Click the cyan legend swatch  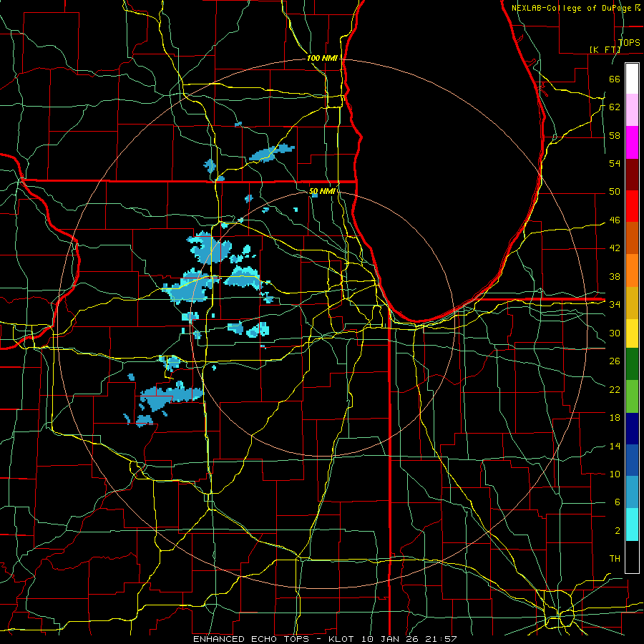pos(632,524)
